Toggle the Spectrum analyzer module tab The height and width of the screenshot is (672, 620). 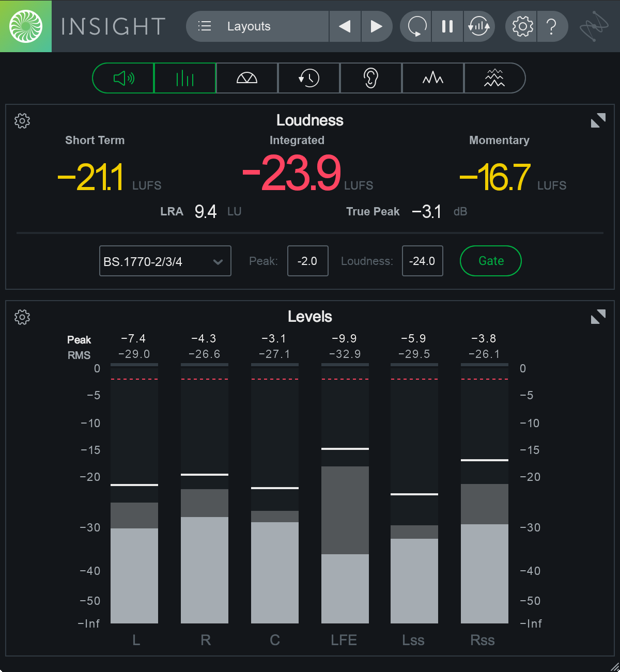pos(433,79)
